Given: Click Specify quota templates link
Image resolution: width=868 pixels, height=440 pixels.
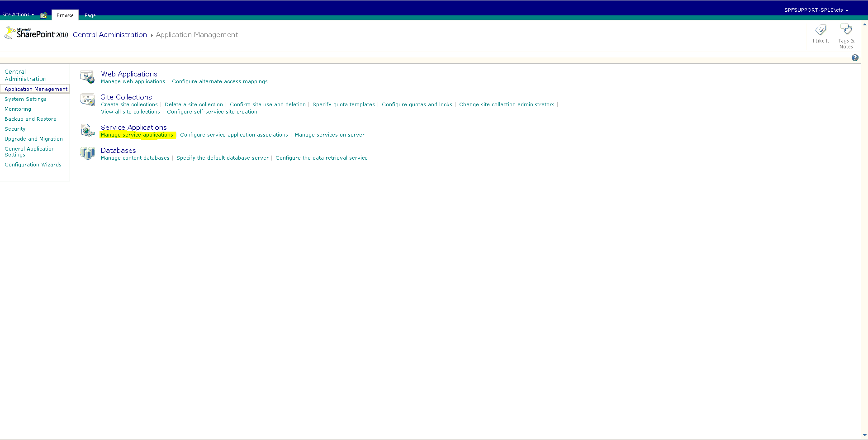Looking at the screenshot, I should pyautogui.click(x=344, y=104).
